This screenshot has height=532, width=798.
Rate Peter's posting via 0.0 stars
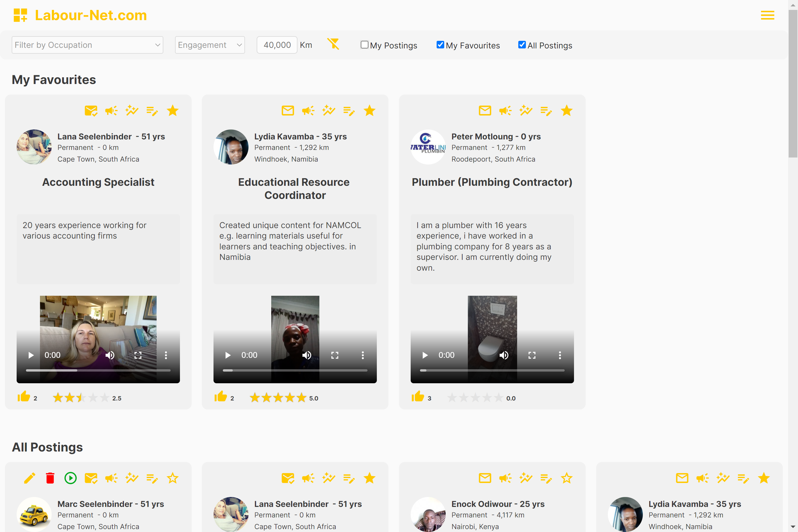(475, 398)
